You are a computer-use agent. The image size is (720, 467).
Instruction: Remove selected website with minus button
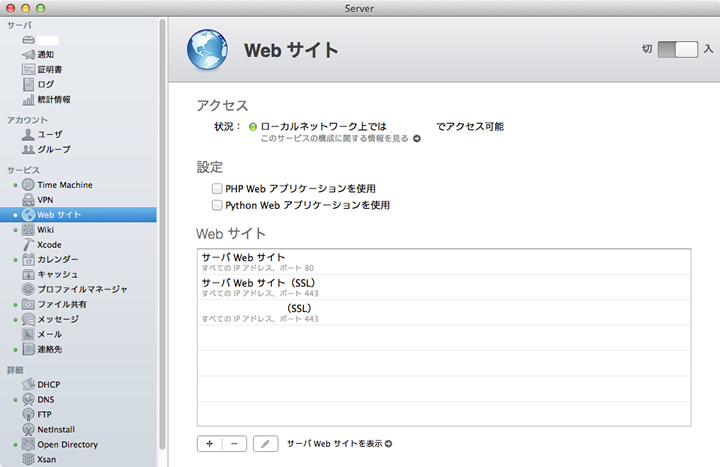[234, 444]
